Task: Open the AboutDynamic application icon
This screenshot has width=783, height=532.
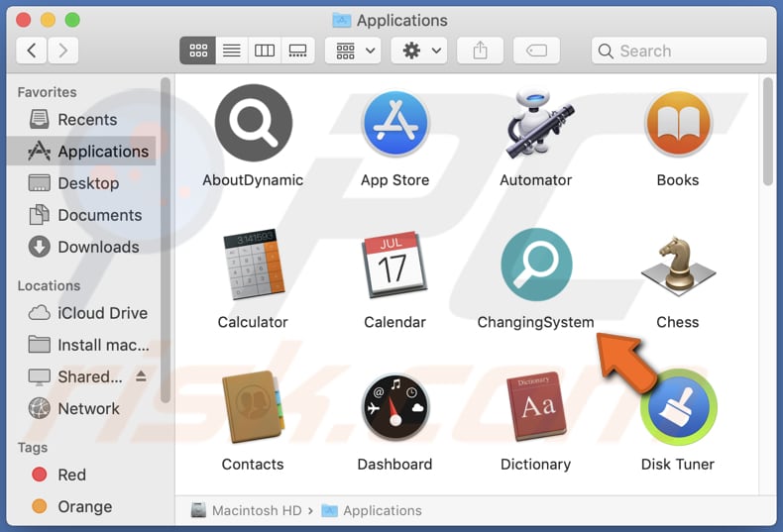Action: coord(253,123)
